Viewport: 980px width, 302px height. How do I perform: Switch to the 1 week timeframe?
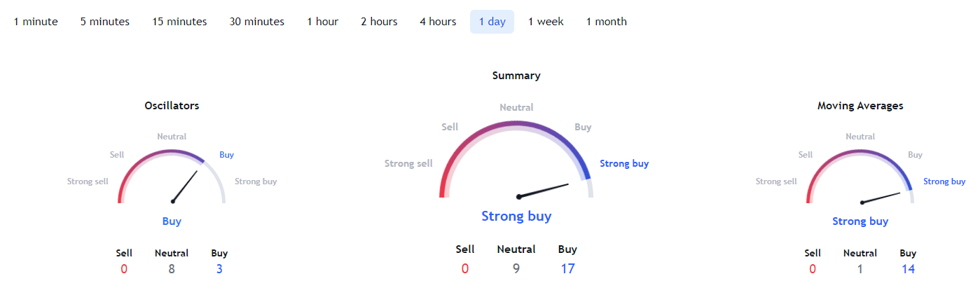point(546,22)
